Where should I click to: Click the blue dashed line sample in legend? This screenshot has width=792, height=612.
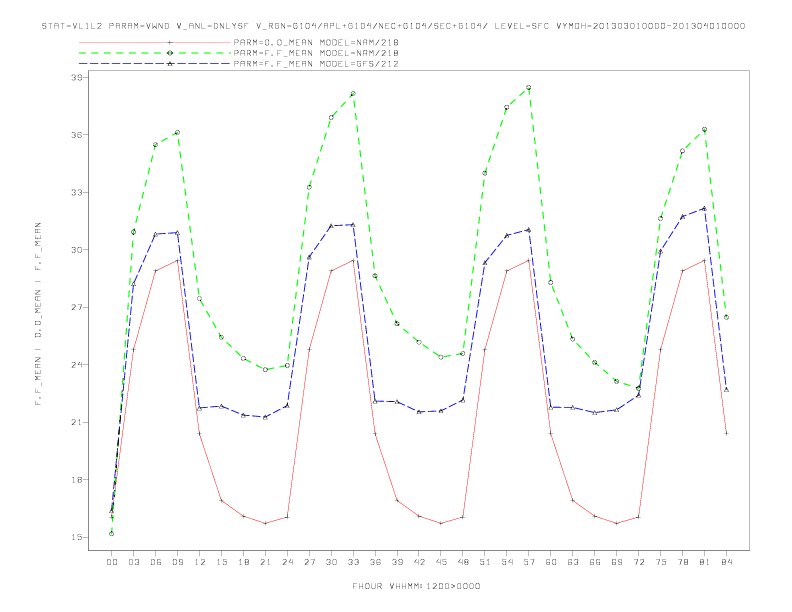(155, 64)
